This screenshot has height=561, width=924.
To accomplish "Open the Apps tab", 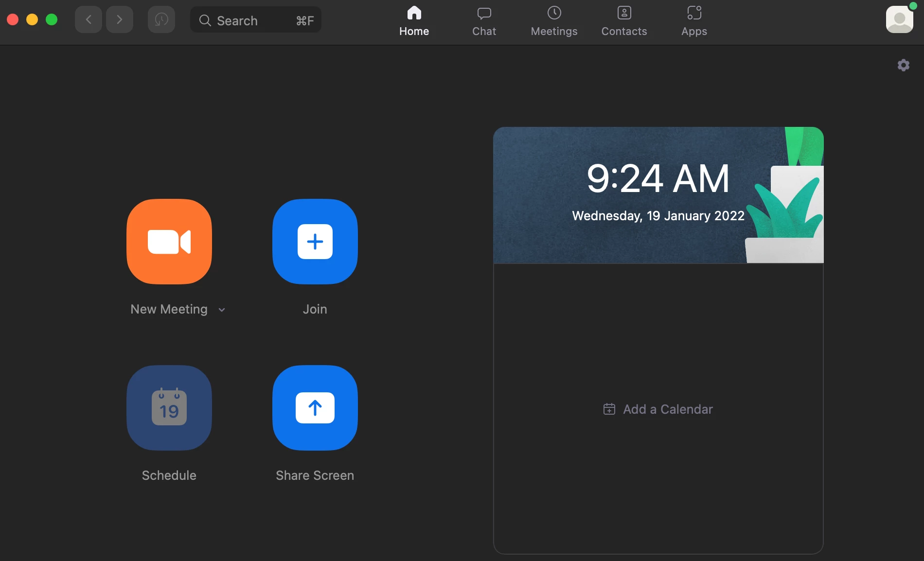I will click(x=694, y=21).
